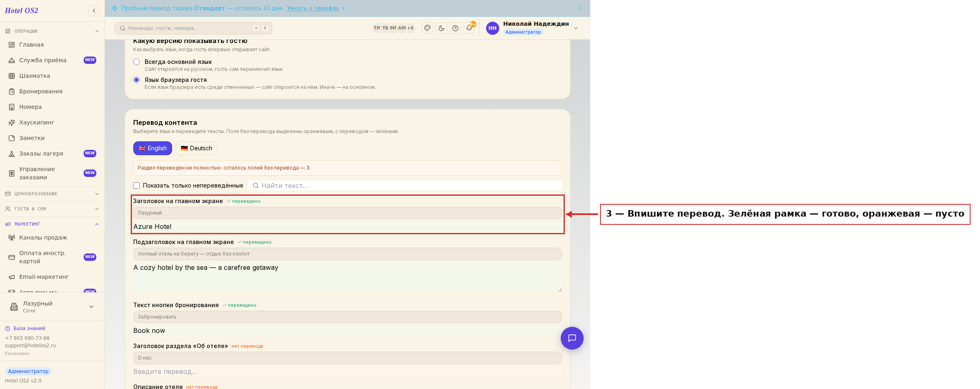Open the chat bubble floating button
This screenshot has width=980, height=389.
572,338
